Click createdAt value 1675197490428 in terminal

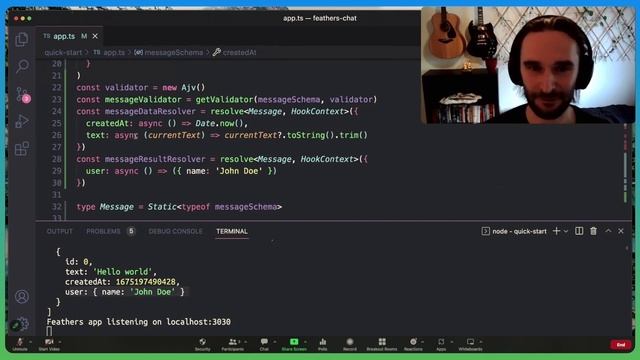[x=146, y=282]
